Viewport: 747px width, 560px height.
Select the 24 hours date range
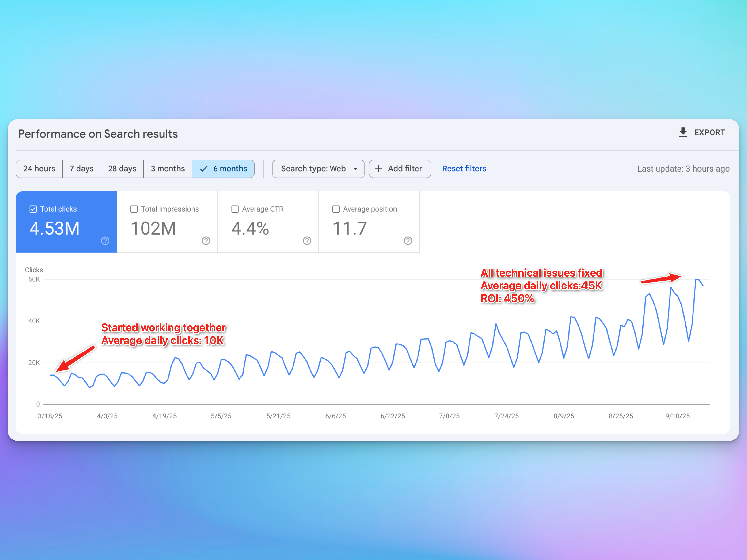pos(39,169)
